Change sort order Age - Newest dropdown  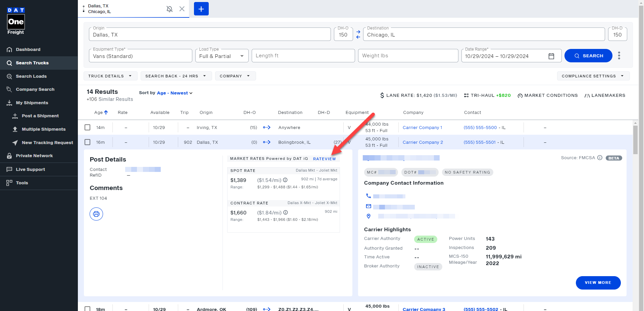click(175, 93)
